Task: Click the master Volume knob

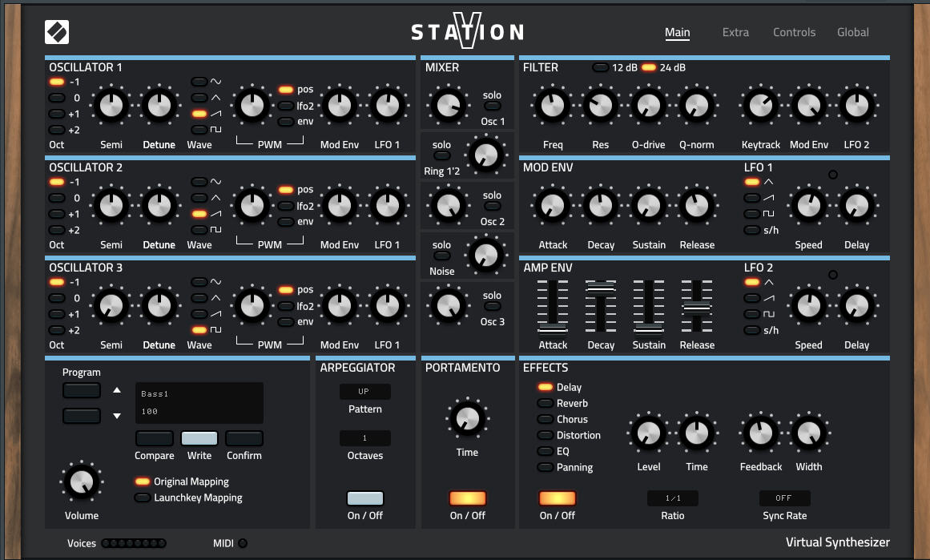Action: click(81, 481)
